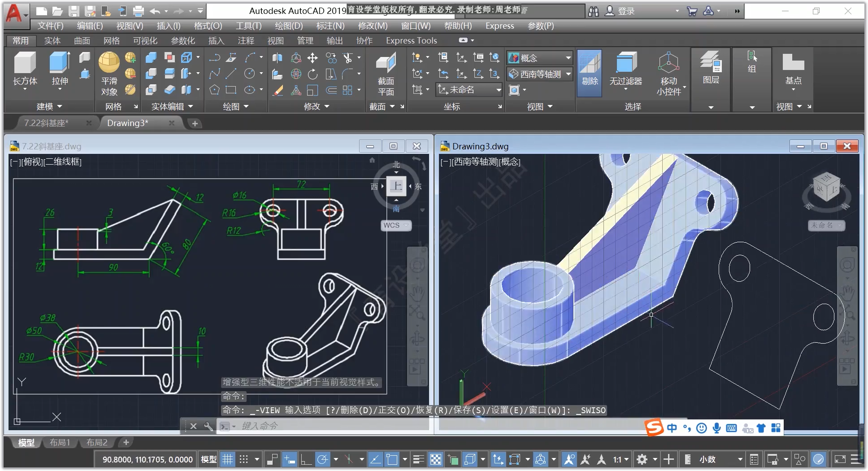Screen dimensions: 868x471
Task: Open the 修改(M) menu
Action: pos(373,26)
